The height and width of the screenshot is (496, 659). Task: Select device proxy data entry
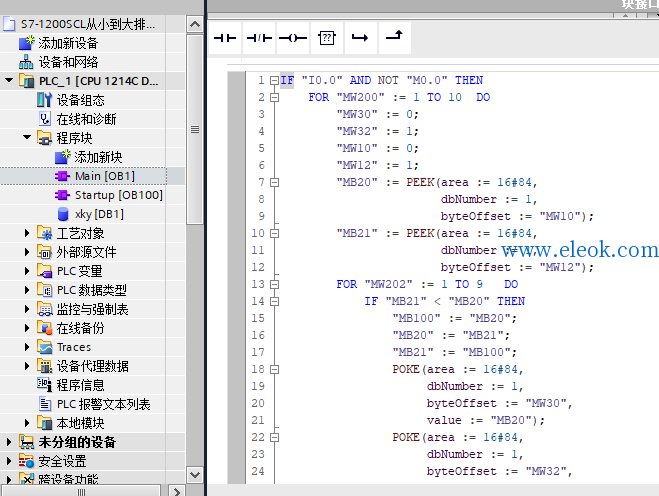click(x=92, y=366)
